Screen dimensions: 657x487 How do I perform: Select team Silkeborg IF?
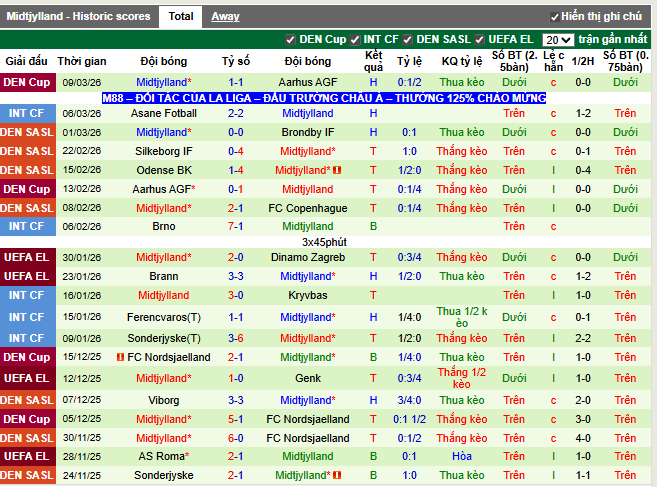[163, 151]
